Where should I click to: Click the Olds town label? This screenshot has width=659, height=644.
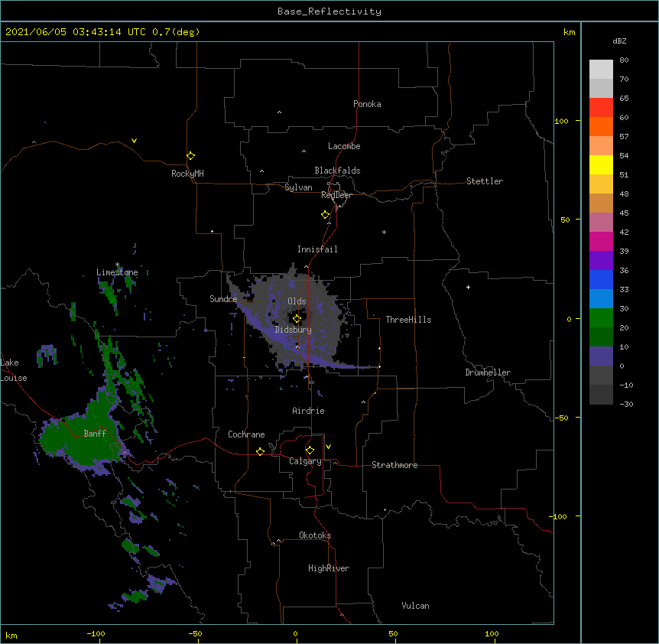297,301
